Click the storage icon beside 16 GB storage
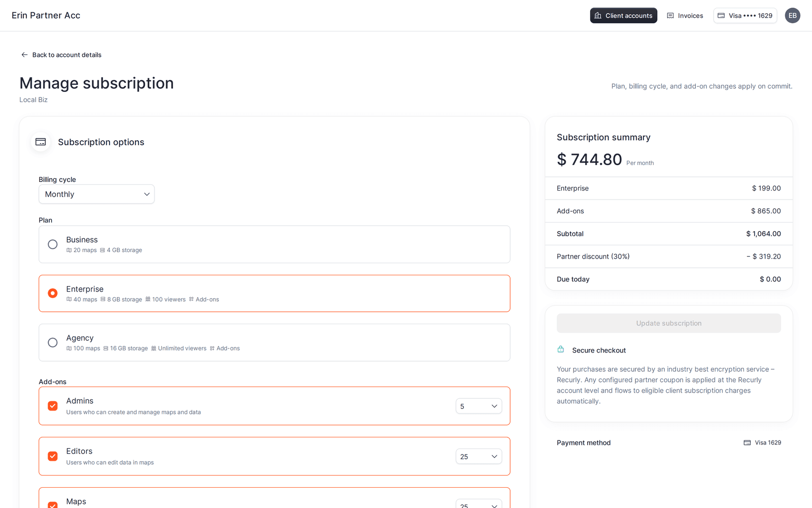This screenshot has height=508, width=812. tap(106, 348)
